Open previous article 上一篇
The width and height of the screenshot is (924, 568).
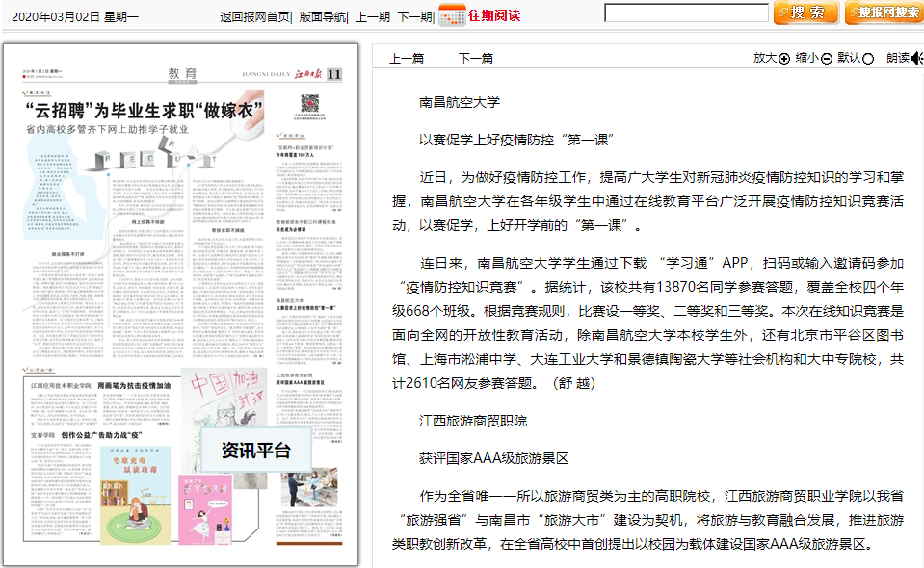click(x=407, y=58)
